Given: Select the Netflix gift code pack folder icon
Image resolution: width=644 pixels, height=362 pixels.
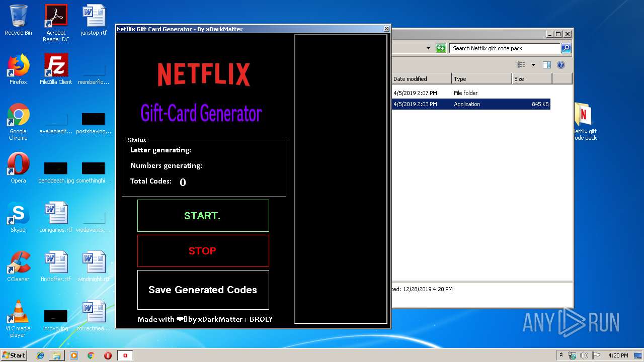Looking at the screenshot, I should pos(585,122).
